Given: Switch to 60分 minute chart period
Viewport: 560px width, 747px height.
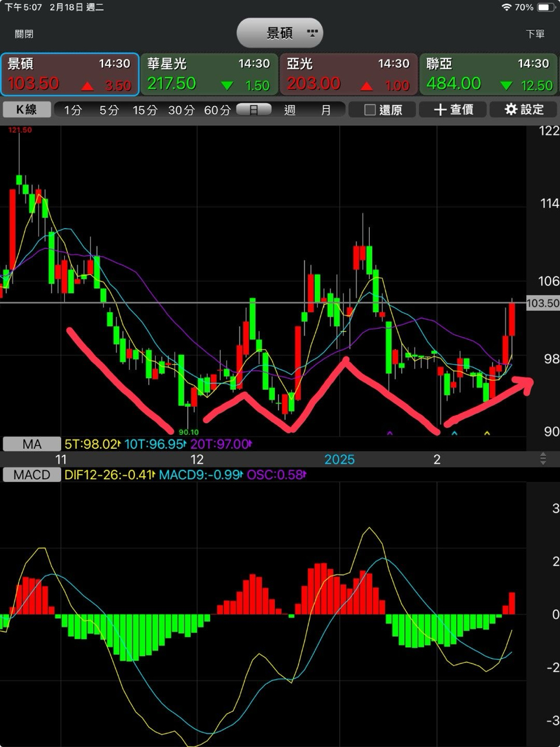Looking at the screenshot, I should (x=217, y=110).
